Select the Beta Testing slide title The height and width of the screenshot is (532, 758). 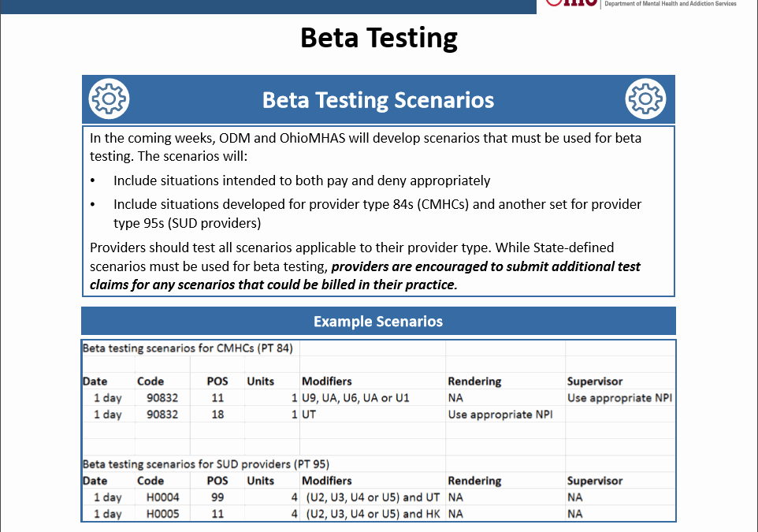tap(378, 38)
